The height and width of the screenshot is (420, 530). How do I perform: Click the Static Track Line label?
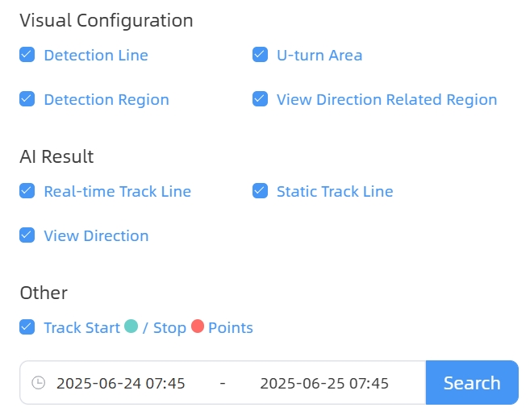[335, 192]
